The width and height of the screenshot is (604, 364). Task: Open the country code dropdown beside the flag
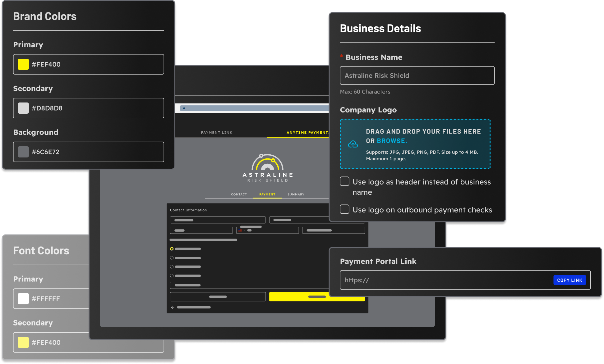pos(245,230)
